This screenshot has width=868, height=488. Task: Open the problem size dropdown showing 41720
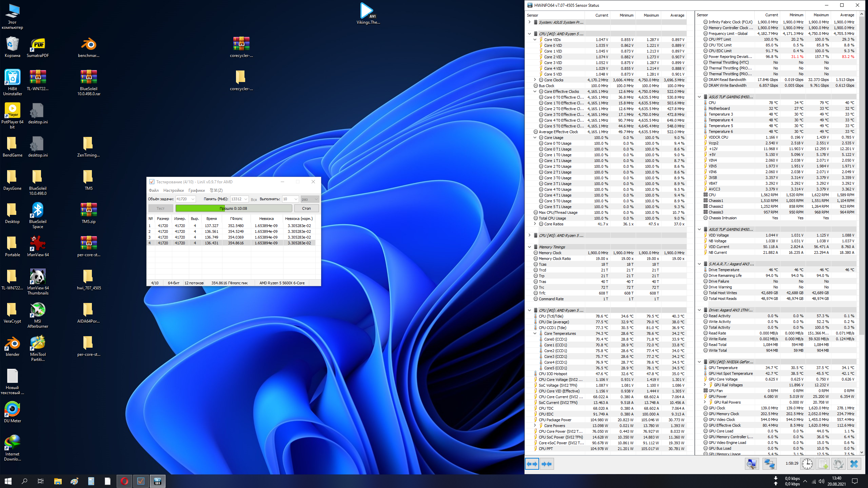coord(193,199)
